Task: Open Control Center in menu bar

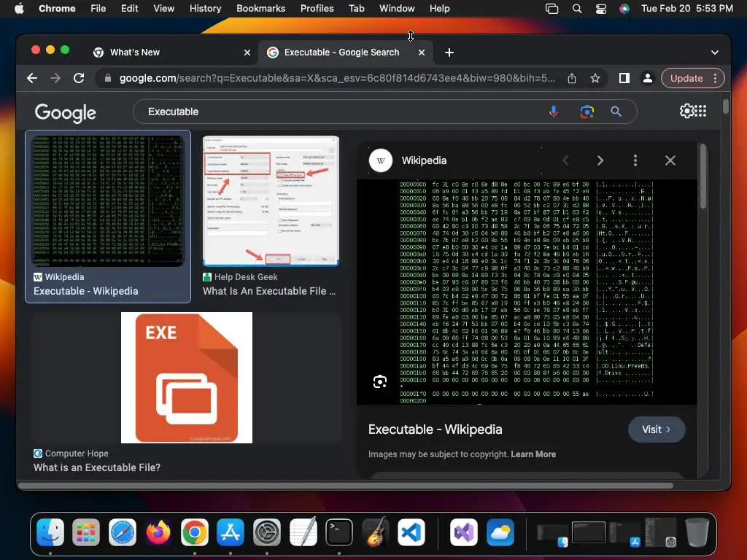Action: tap(601, 9)
